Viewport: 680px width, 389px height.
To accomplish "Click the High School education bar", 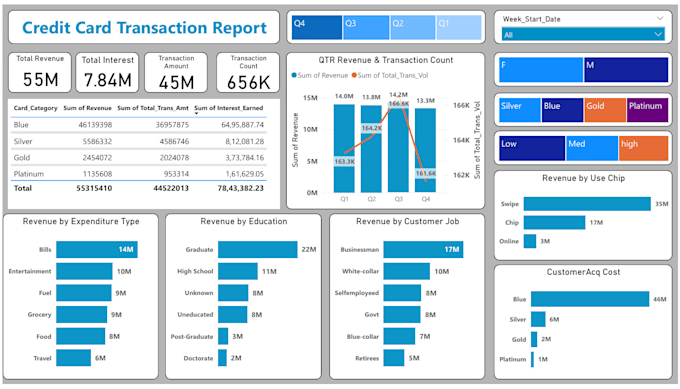I will point(238,271).
